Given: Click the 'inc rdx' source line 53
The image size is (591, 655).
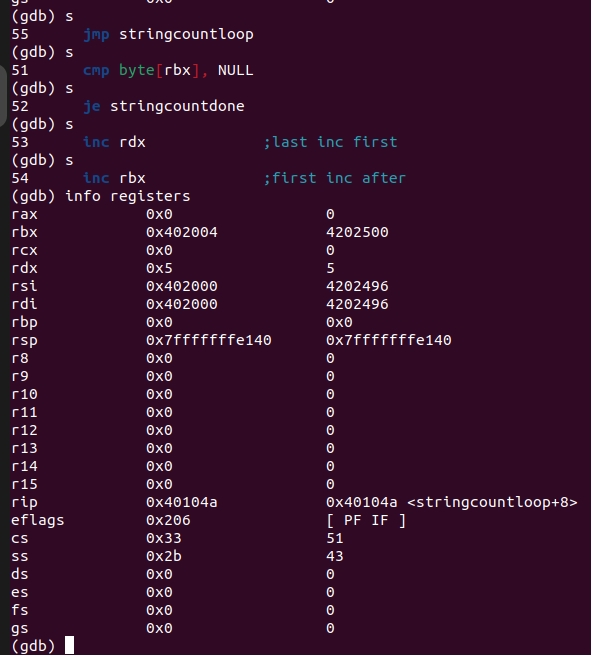Looking at the screenshot, I should tap(114, 142).
